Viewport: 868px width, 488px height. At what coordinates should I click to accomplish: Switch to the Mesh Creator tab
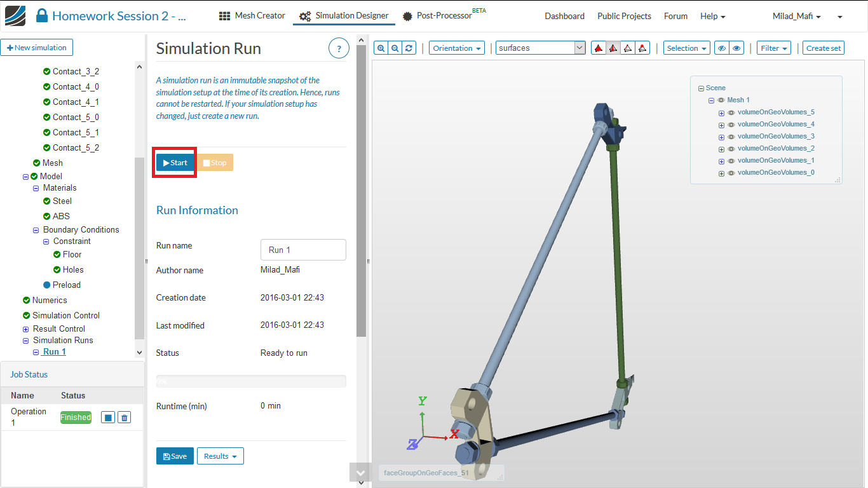(x=252, y=16)
